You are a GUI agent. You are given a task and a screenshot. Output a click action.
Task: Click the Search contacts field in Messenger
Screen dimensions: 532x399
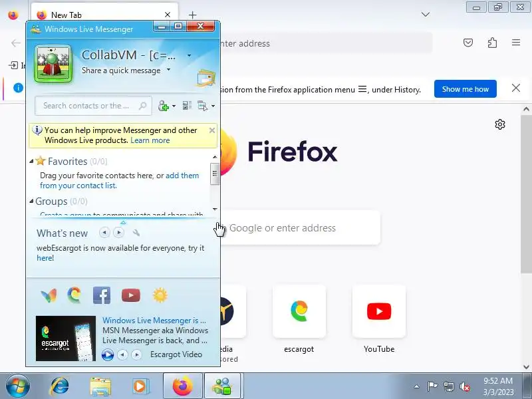click(93, 106)
